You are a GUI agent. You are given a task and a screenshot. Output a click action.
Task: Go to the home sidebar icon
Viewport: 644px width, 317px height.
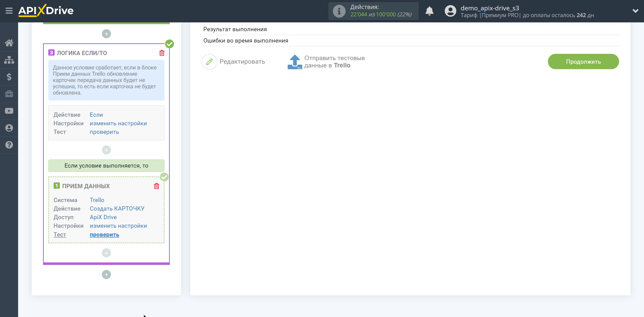pos(9,43)
